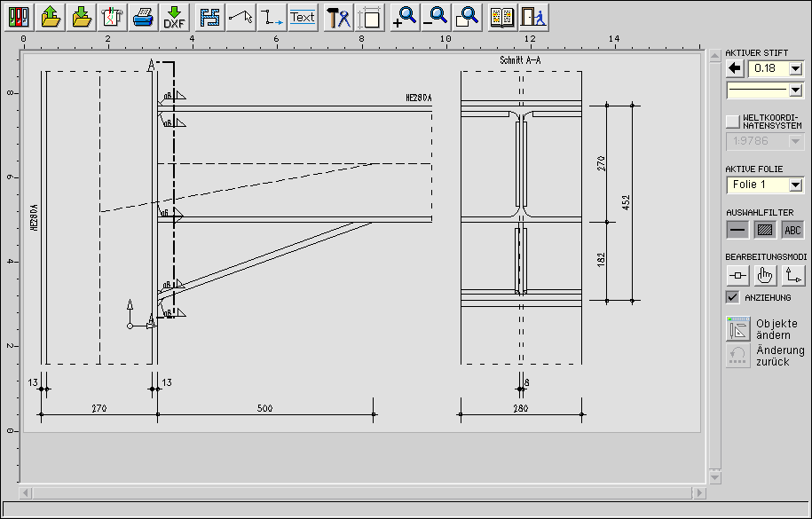The image size is (812, 519).
Task: Click the exit door icon
Action: coord(533,16)
